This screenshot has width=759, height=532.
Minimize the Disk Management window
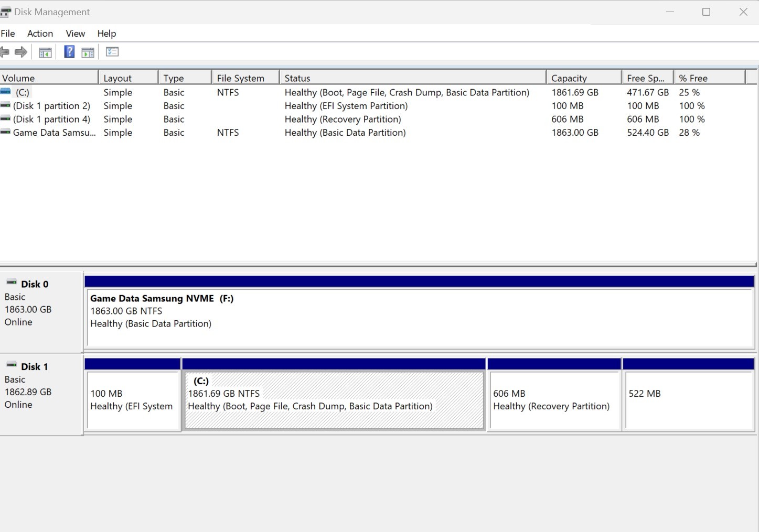pos(670,12)
